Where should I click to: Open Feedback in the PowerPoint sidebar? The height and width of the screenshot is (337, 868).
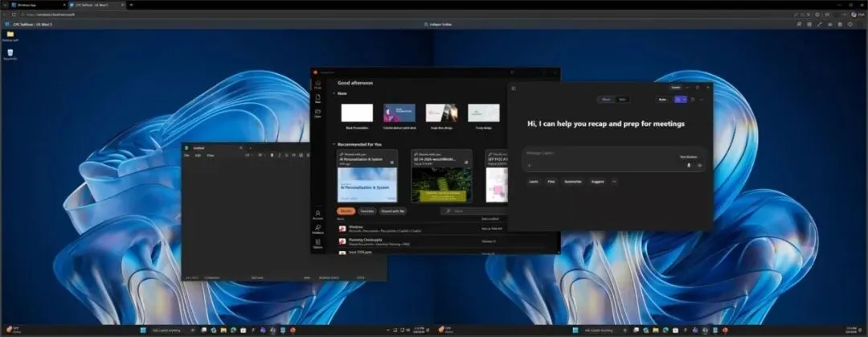(317, 229)
